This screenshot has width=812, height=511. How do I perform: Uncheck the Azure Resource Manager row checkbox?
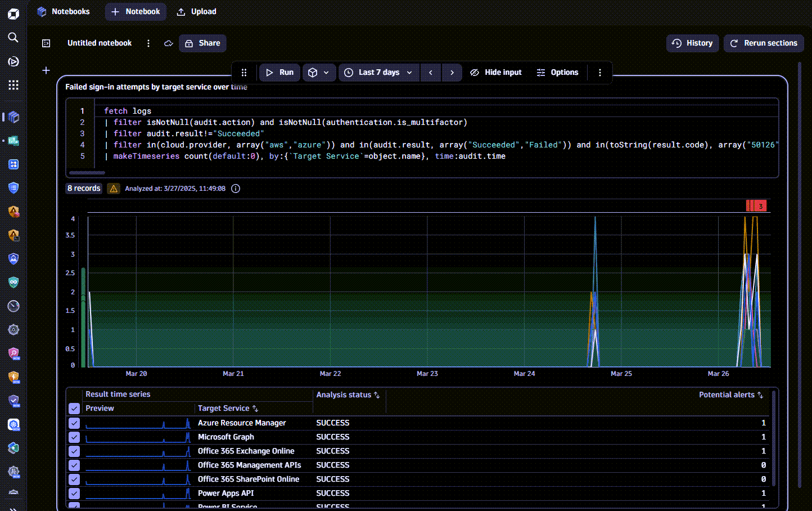pyautogui.click(x=74, y=423)
